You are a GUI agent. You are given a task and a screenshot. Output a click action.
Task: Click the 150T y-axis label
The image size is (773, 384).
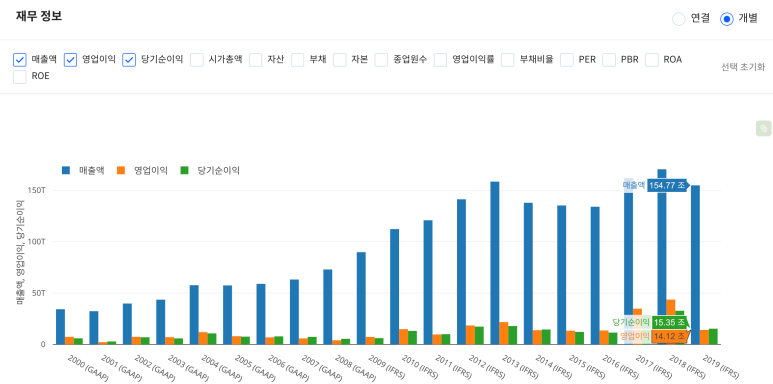[36, 190]
